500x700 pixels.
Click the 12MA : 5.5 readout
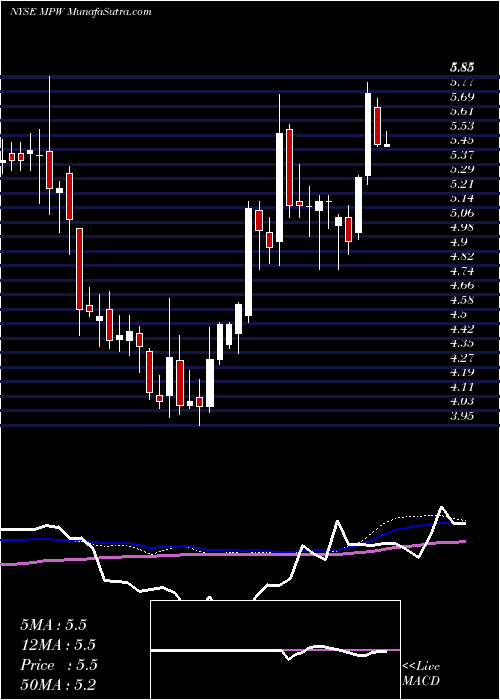tap(59, 645)
